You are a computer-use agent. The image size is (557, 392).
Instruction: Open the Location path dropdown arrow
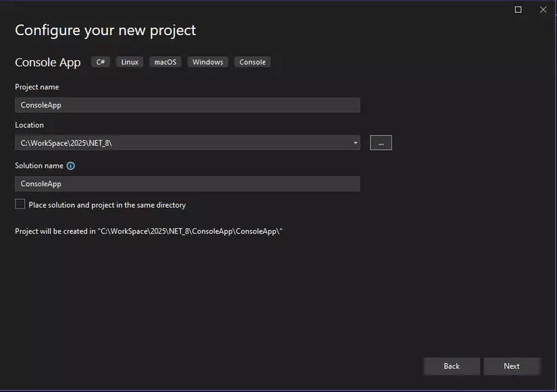click(355, 142)
